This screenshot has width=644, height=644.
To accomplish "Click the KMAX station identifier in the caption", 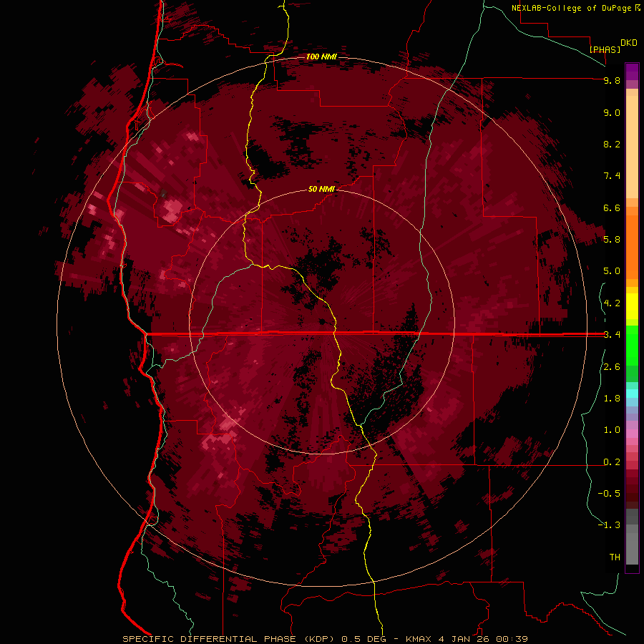I will (x=419, y=639).
